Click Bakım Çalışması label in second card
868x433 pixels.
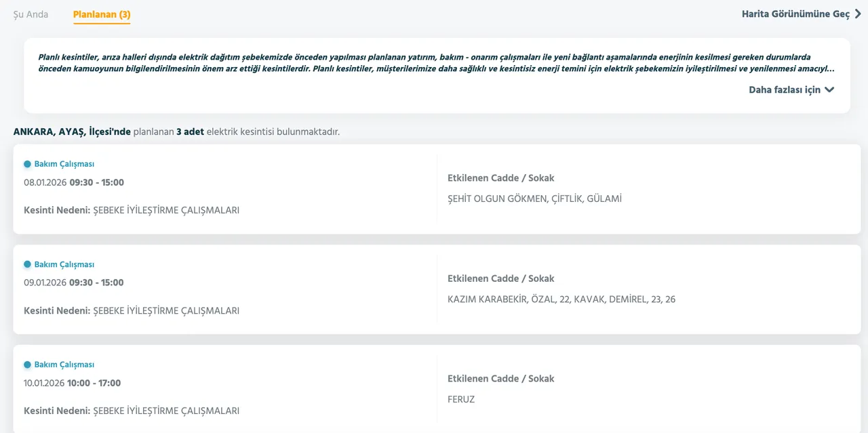pyautogui.click(x=64, y=264)
